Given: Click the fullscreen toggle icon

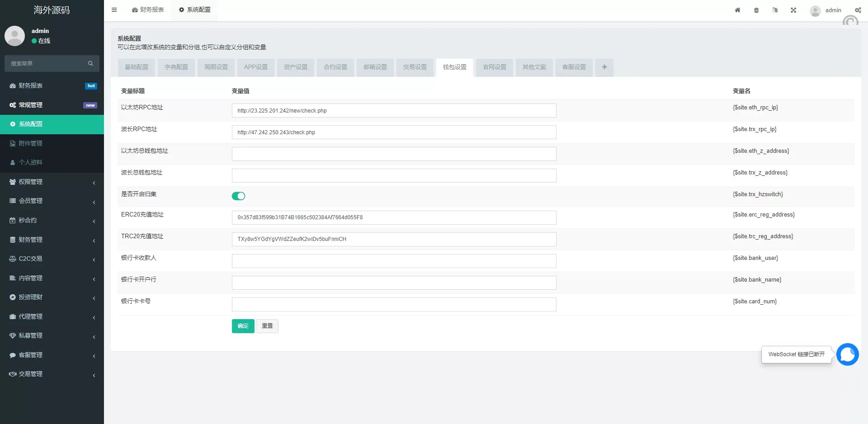Looking at the screenshot, I should (x=793, y=10).
